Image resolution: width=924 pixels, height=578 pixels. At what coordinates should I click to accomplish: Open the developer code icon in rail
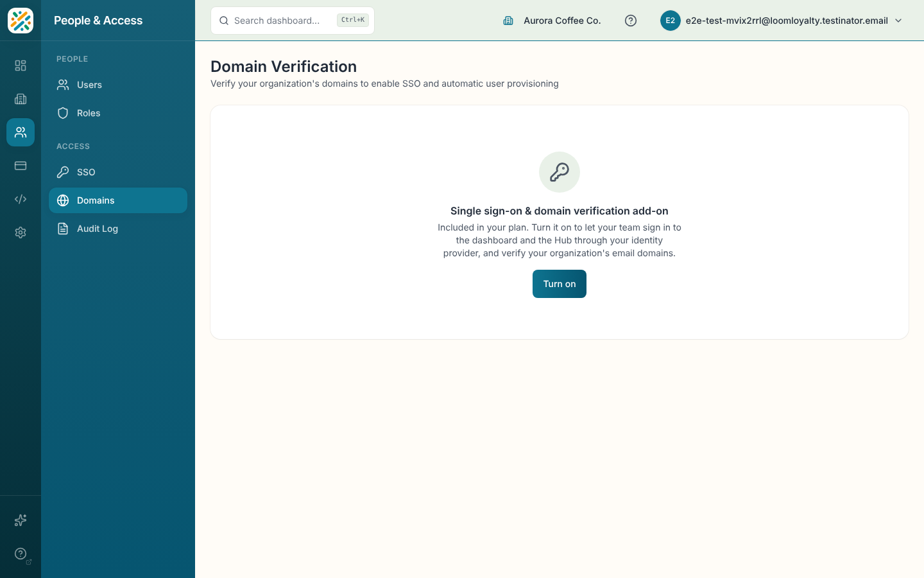pos(21,199)
